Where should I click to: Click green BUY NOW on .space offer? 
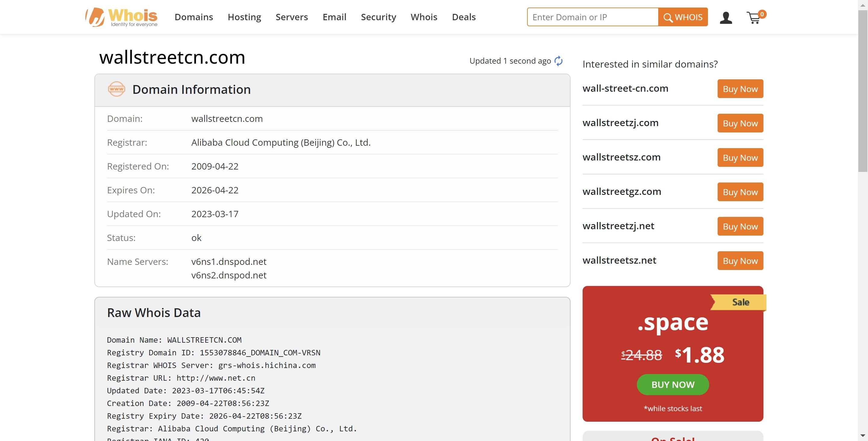pyautogui.click(x=673, y=384)
